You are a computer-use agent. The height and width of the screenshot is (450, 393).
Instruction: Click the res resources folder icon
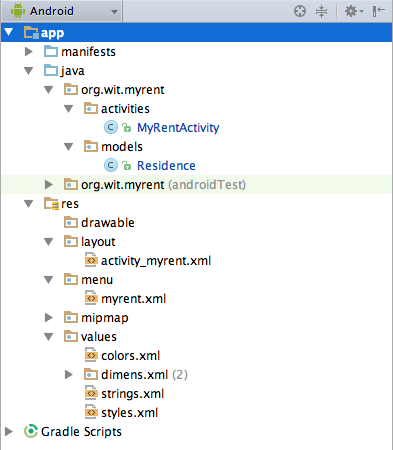pyautogui.click(x=52, y=203)
